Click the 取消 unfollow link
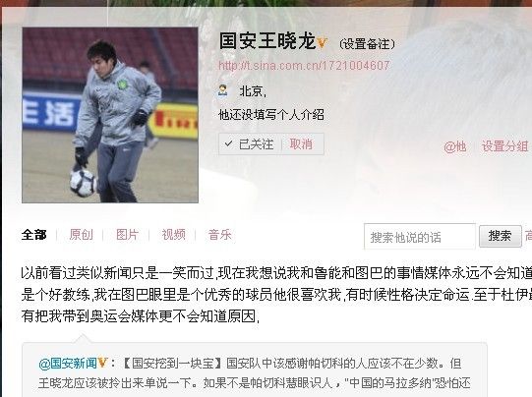Screen dimensions: 532x397 [301, 144]
